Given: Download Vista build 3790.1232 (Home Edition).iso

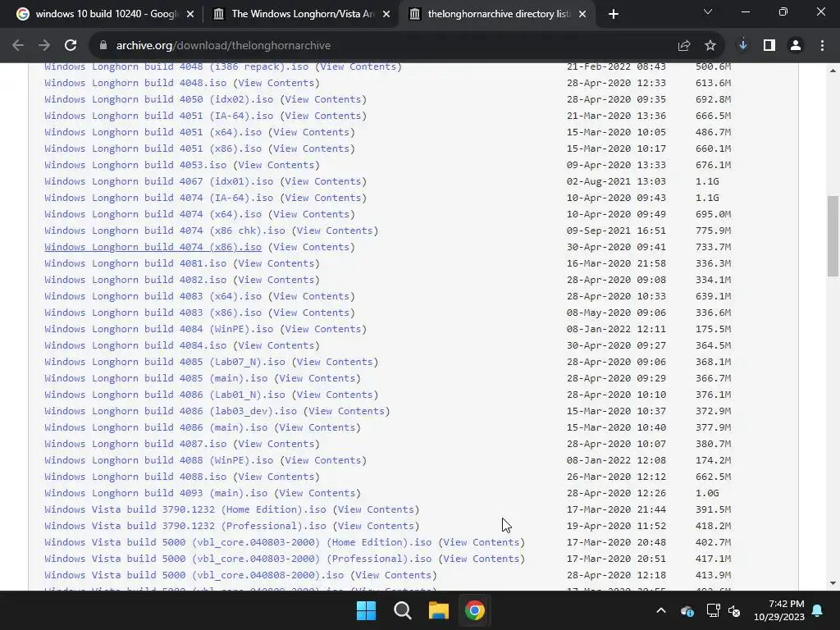Looking at the screenshot, I should pyautogui.click(x=185, y=509).
